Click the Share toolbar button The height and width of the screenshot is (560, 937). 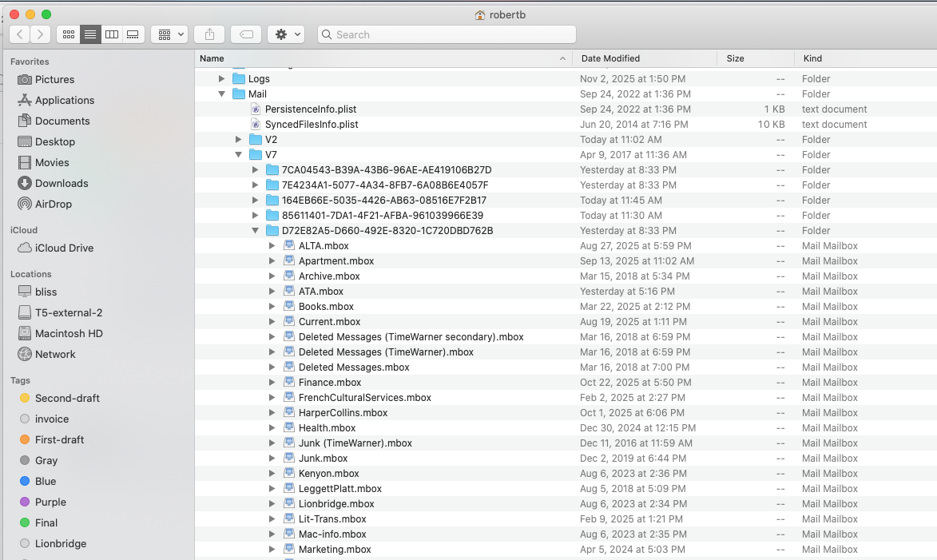coord(209,34)
